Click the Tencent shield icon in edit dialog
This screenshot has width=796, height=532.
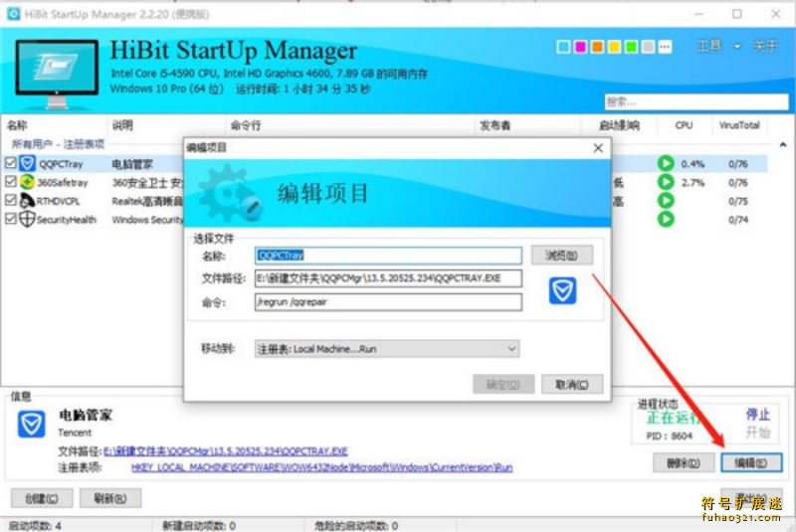coord(562,290)
